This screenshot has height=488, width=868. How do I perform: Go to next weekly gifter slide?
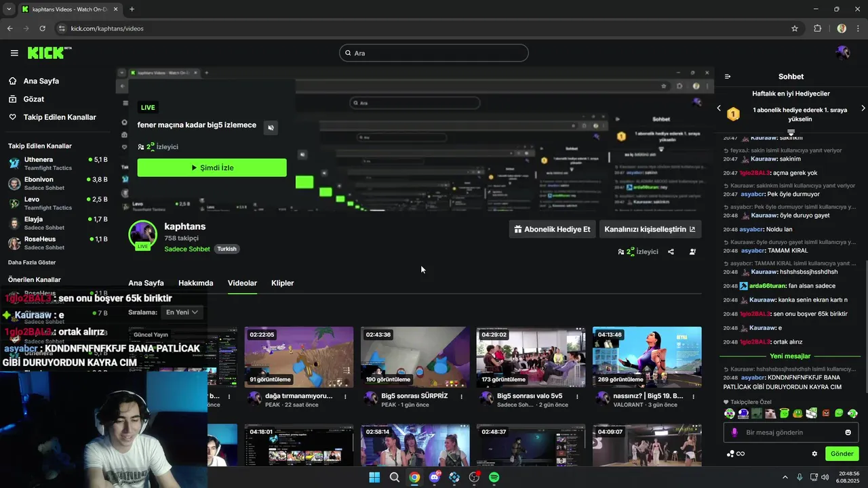[x=863, y=108]
